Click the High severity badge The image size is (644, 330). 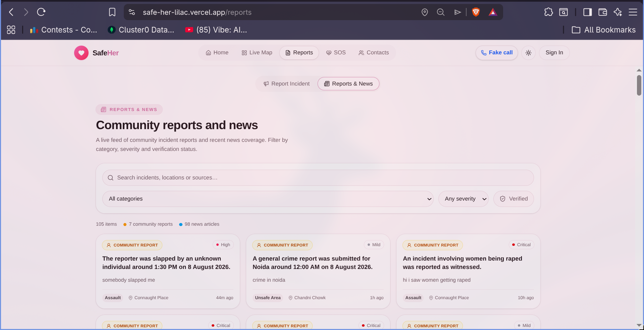coord(223,245)
